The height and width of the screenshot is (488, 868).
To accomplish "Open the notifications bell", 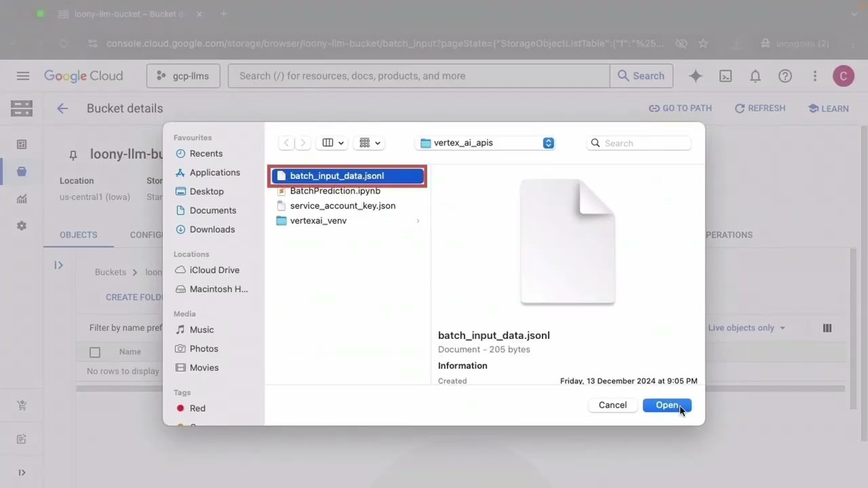I will pyautogui.click(x=755, y=77).
